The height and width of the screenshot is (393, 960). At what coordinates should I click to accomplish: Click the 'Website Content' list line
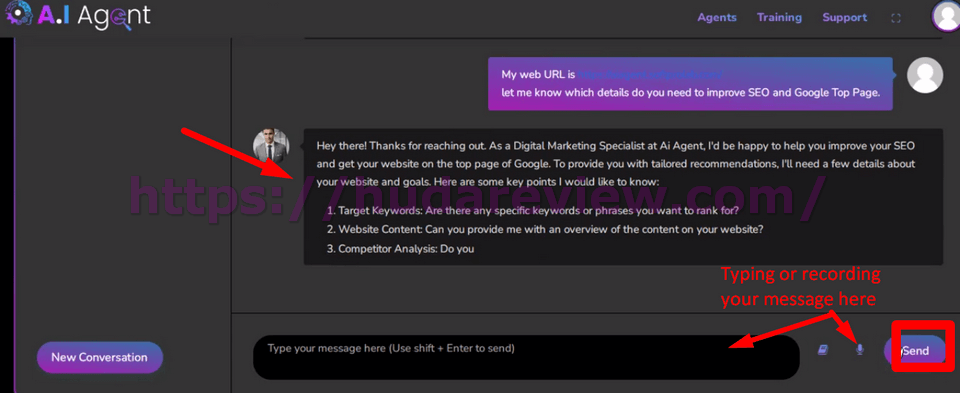point(545,230)
